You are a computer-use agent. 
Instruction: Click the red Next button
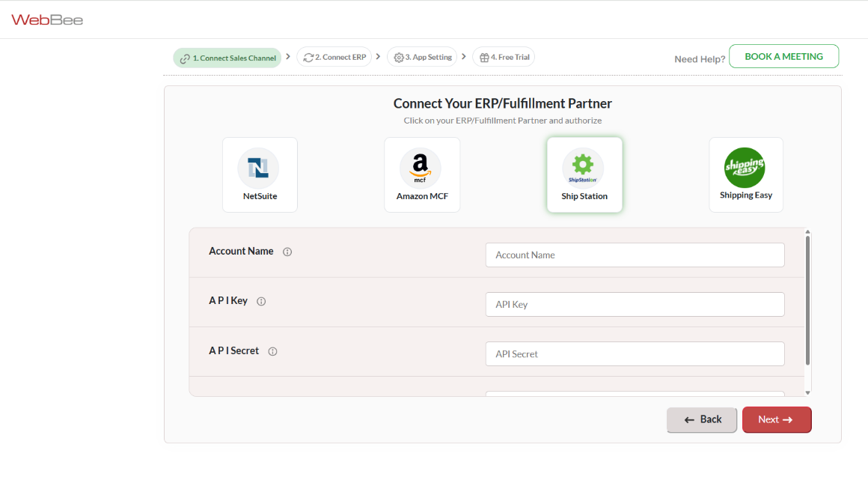coord(777,419)
